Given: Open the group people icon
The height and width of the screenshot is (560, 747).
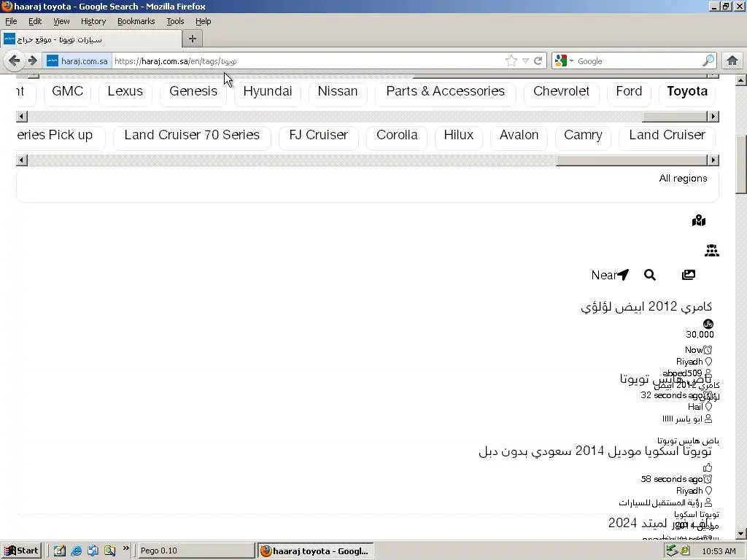Looking at the screenshot, I should click(x=712, y=251).
